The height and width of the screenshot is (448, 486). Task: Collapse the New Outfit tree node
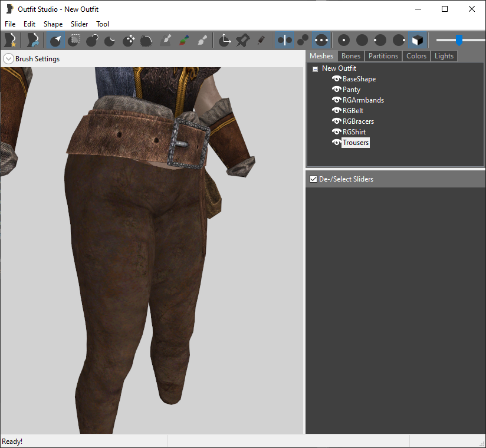click(315, 69)
